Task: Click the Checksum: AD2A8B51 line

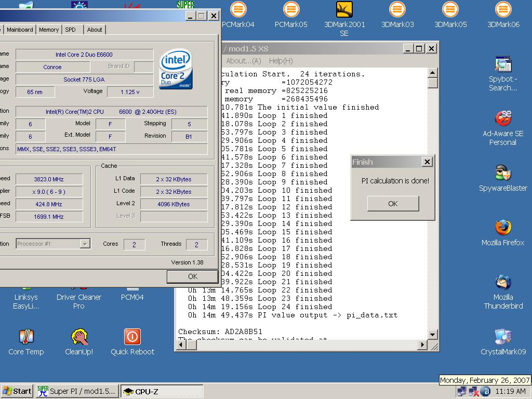Action: 220,331
